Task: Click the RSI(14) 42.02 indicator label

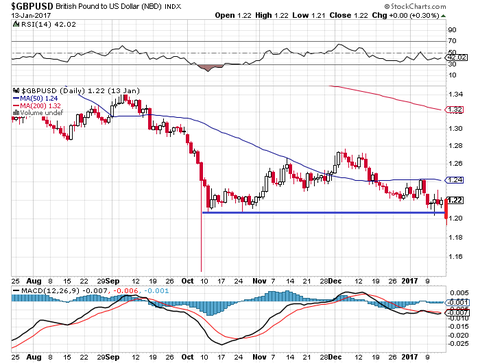Action: 49,24
